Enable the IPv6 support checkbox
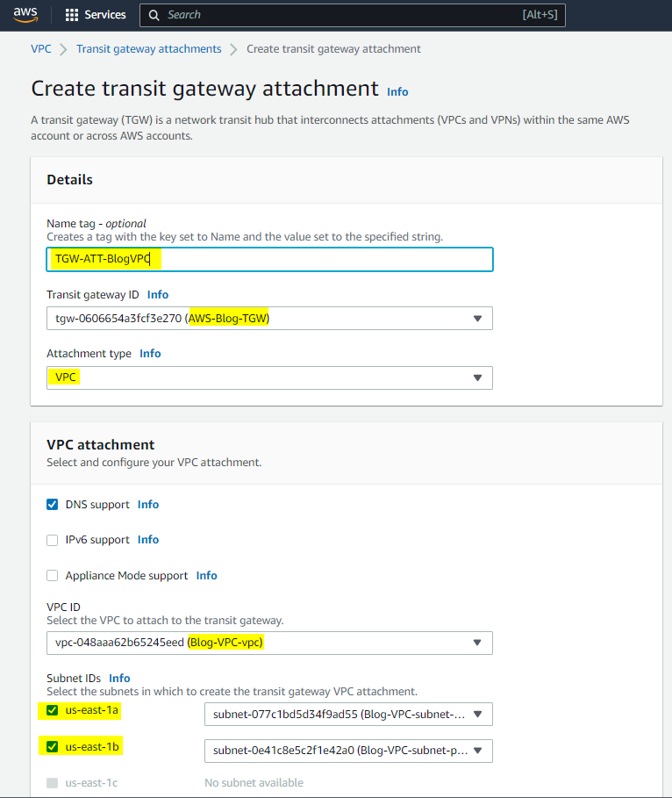This screenshot has width=672, height=798. 53,540
